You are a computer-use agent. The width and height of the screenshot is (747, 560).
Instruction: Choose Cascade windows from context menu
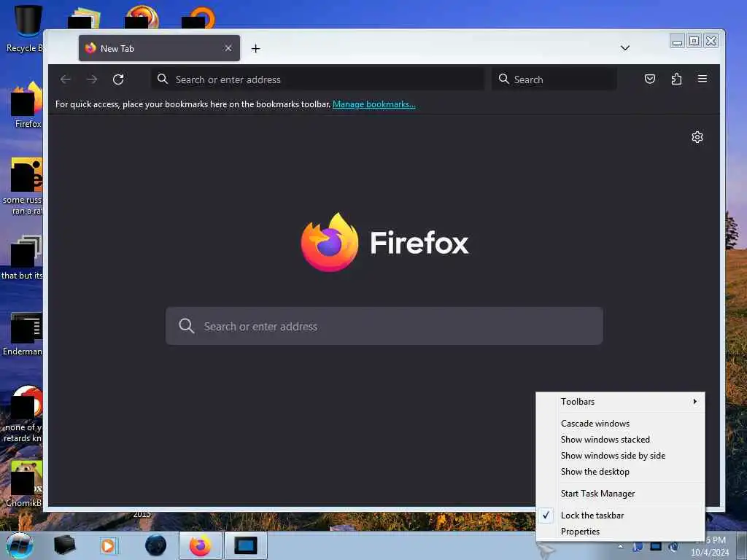coord(620,424)
